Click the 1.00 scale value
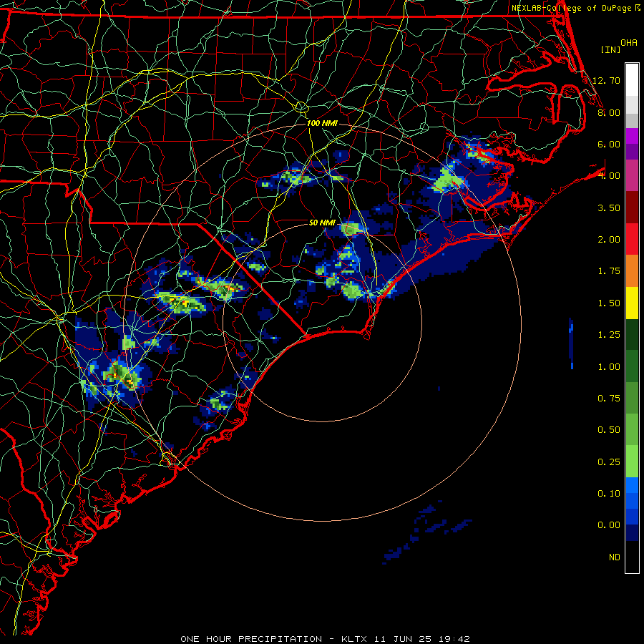This screenshot has height=644, width=644. 609,367
